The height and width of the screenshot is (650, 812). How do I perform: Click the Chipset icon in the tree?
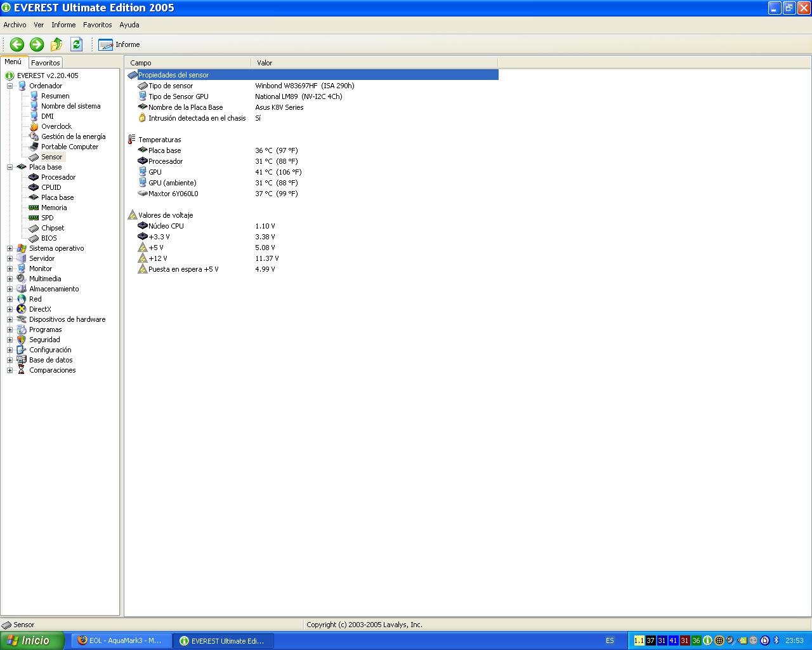click(34, 228)
